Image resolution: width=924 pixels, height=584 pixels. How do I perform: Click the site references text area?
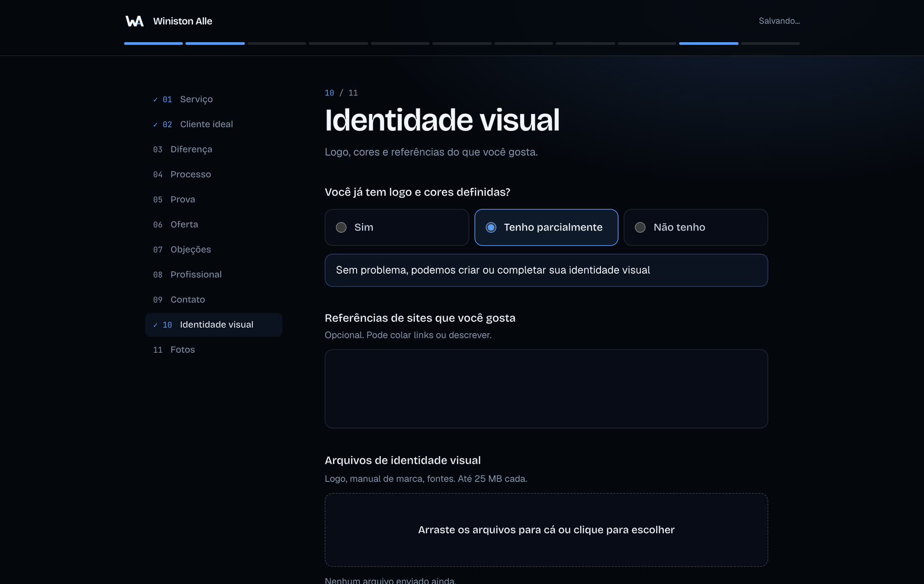pyautogui.click(x=546, y=389)
